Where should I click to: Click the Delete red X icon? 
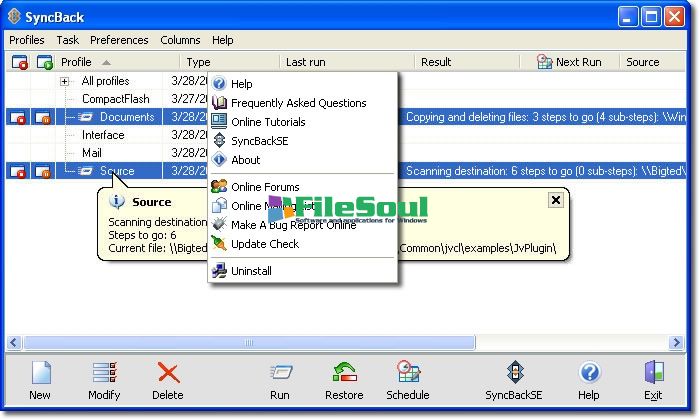(x=168, y=373)
